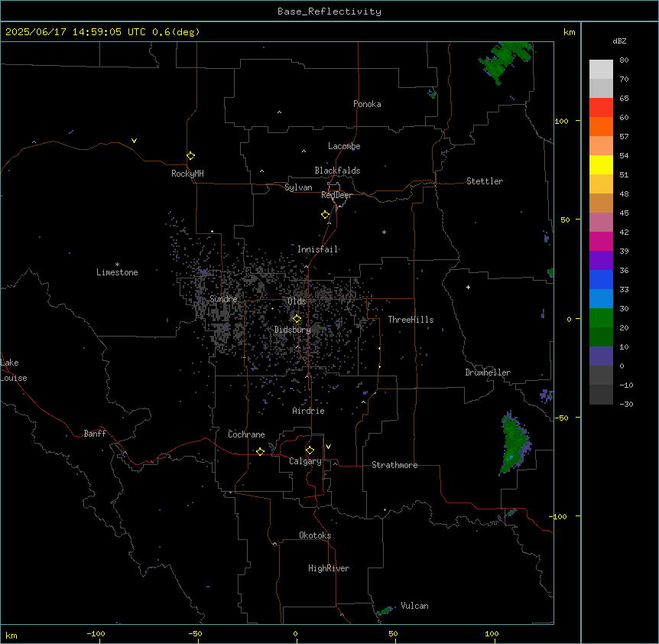
Task: Click the Calgary city label
Action: (305, 461)
